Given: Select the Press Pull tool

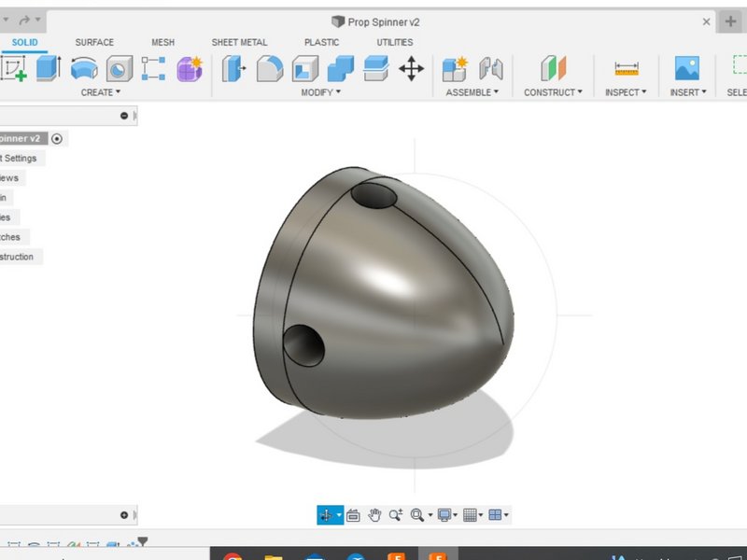Looking at the screenshot, I should 233,68.
